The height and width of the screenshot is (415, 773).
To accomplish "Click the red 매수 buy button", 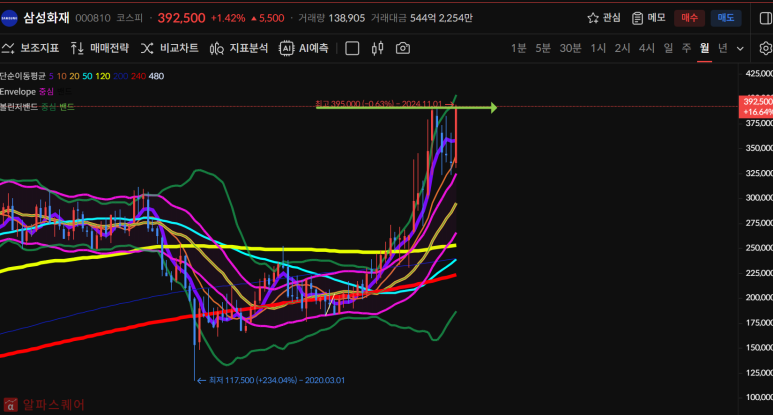I will [x=689, y=18].
